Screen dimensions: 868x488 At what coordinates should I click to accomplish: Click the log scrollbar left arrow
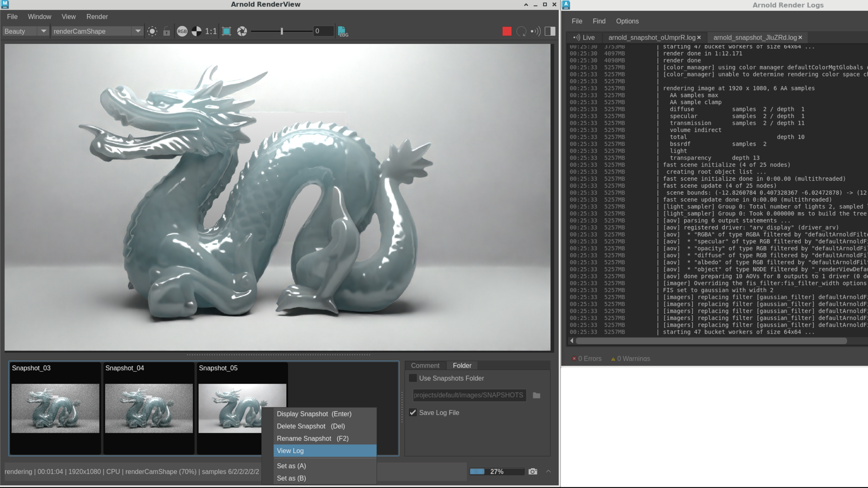coord(572,341)
